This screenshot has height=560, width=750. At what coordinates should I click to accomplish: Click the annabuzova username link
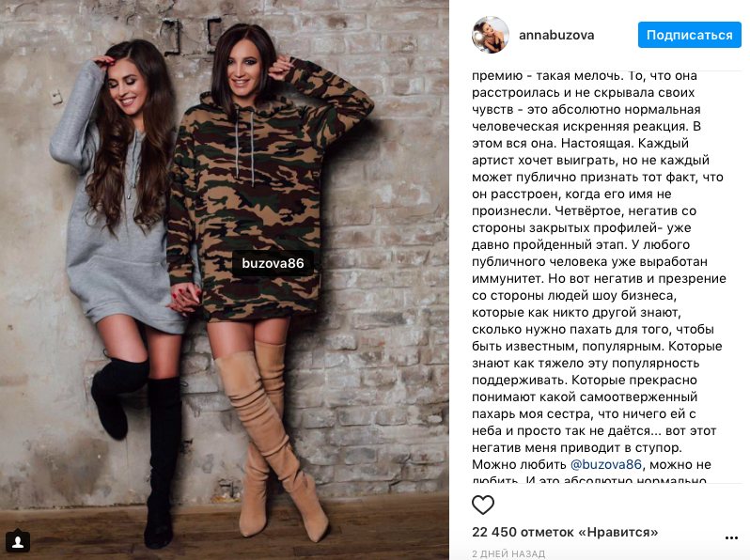[556, 36]
